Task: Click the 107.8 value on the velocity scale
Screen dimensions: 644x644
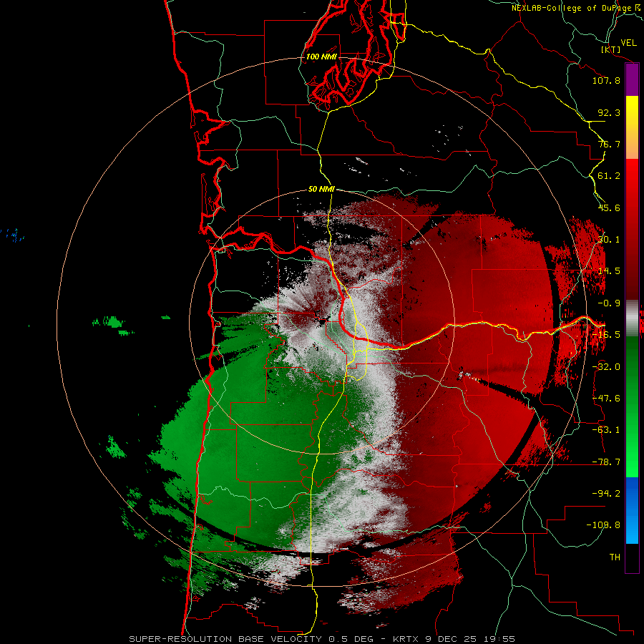Action: pos(606,80)
